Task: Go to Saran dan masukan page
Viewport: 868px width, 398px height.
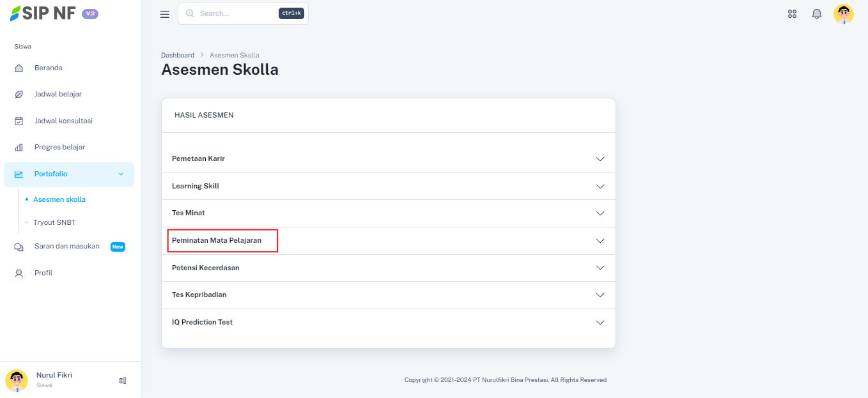Action: click(x=67, y=246)
